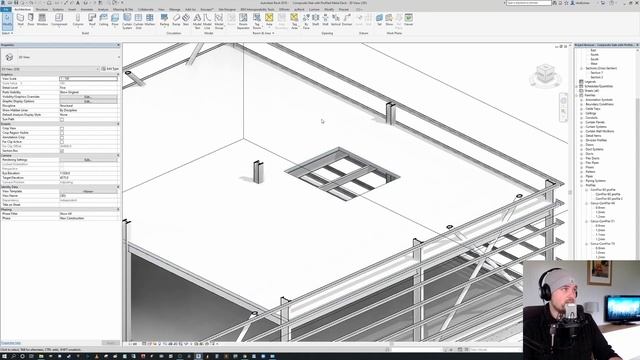
Task: Select the Floor tool
Action: (x=115, y=20)
